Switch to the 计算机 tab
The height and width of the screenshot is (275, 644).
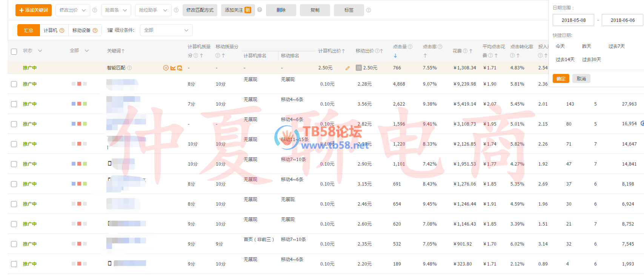click(50, 30)
